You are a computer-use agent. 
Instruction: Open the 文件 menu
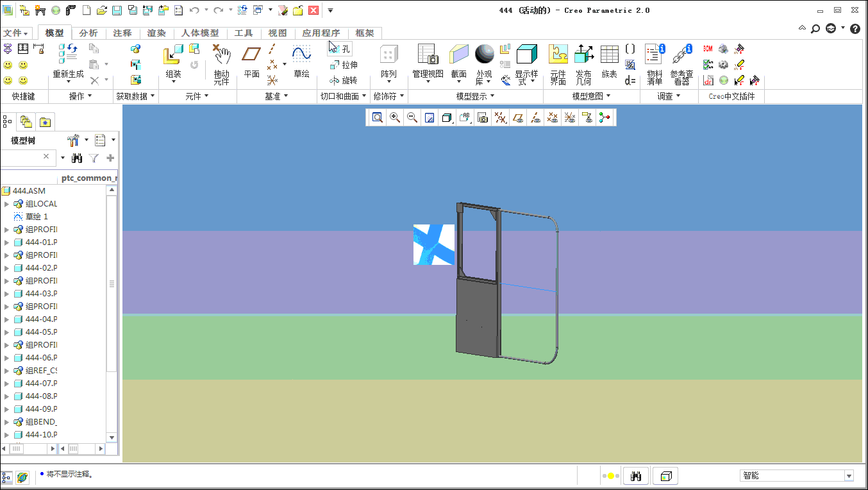tap(15, 33)
